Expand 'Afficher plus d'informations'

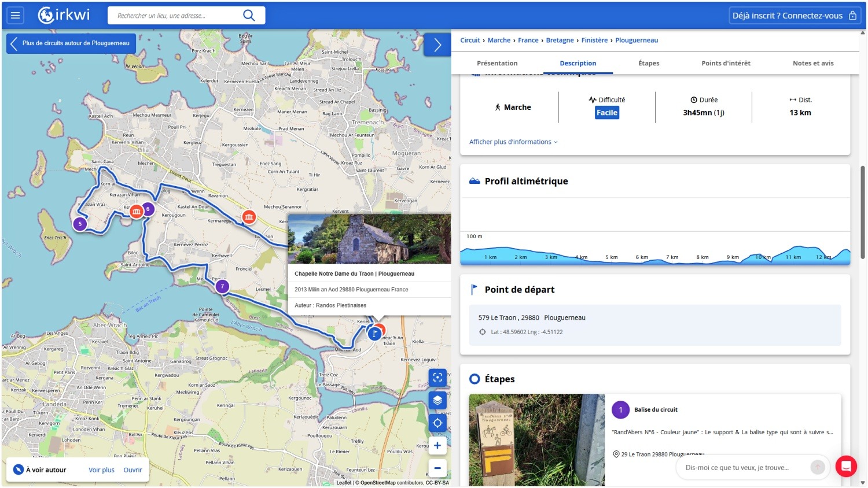point(513,142)
